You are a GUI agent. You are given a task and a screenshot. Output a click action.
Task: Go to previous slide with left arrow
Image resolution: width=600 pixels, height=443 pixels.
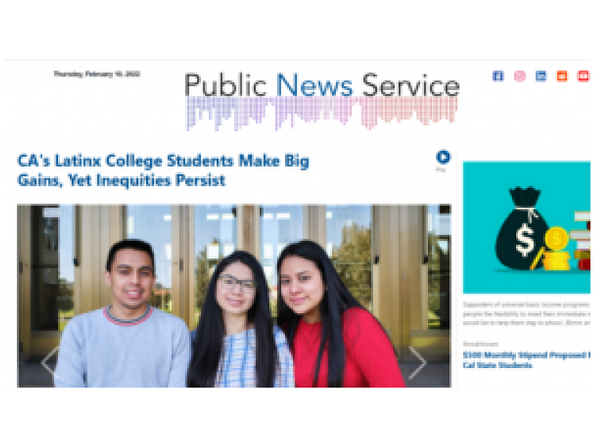pyautogui.click(x=50, y=362)
